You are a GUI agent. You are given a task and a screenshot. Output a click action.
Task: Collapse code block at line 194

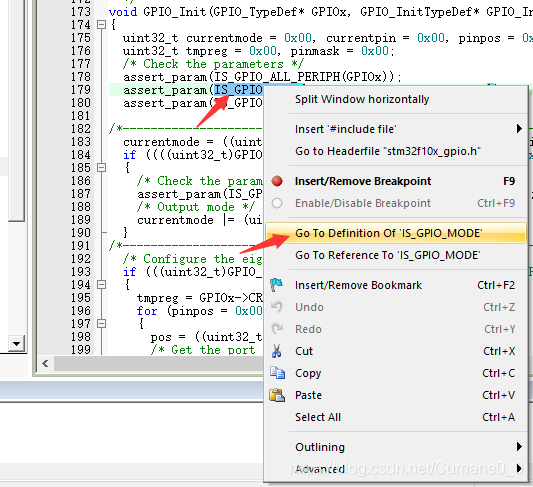coord(101,284)
